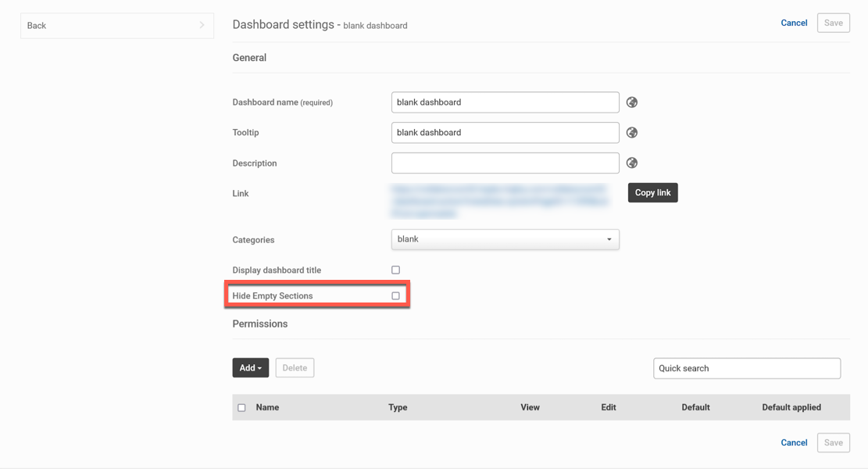Screen dimensions: 868x469
Task: Click Save button at bottom right
Action: pyautogui.click(x=833, y=442)
